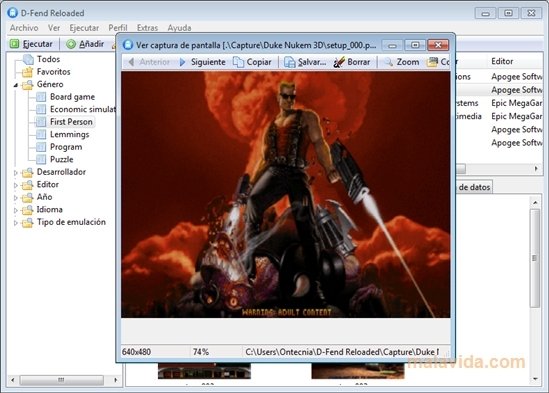The image size is (549, 393).
Task: Open the Extras menu
Action: click(x=147, y=28)
